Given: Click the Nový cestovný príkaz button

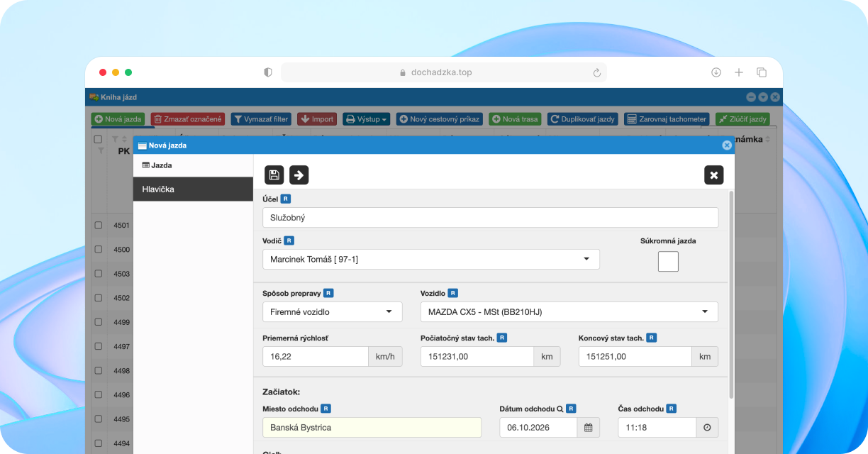Looking at the screenshot, I should [x=440, y=119].
